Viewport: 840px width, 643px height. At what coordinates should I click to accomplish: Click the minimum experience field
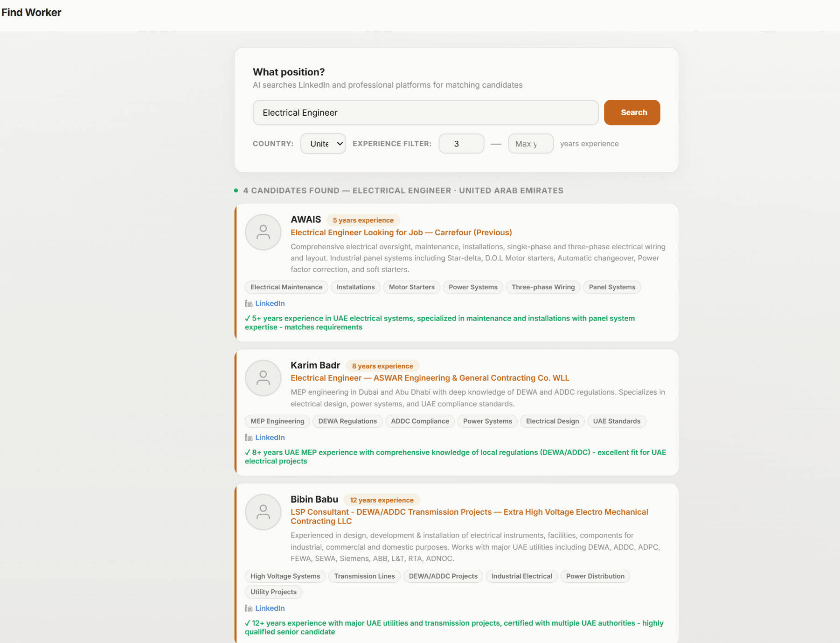pyautogui.click(x=461, y=144)
